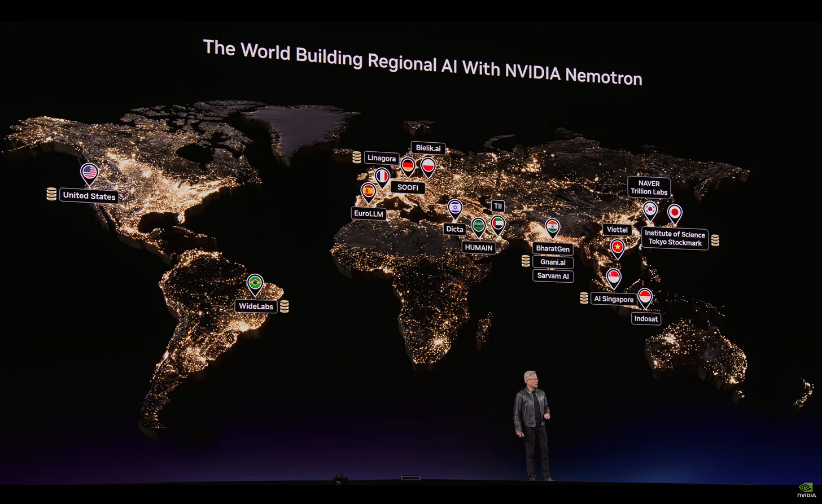Click the 'BharatGen' label
822x504 pixels.
pyautogui.click(x=553, y=249)
